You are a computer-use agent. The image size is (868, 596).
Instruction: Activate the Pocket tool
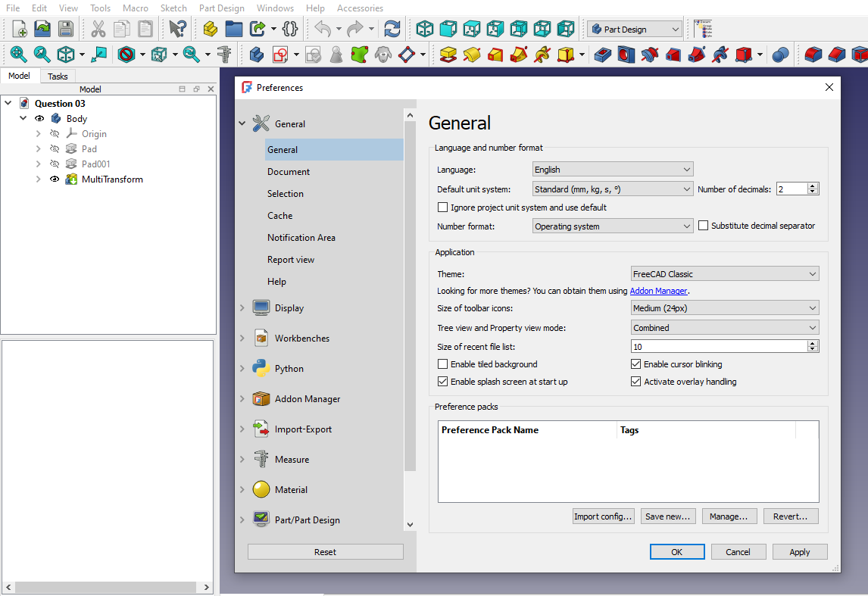tap(602, 55)
